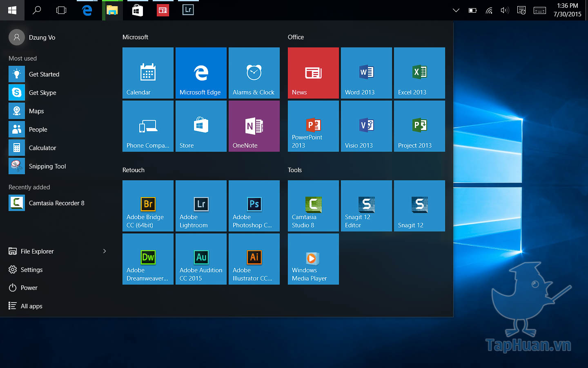Open the Snagit 12 Editor tile
Image resolution: width=588 pixels, height=368 pixels.
point(366,206)
